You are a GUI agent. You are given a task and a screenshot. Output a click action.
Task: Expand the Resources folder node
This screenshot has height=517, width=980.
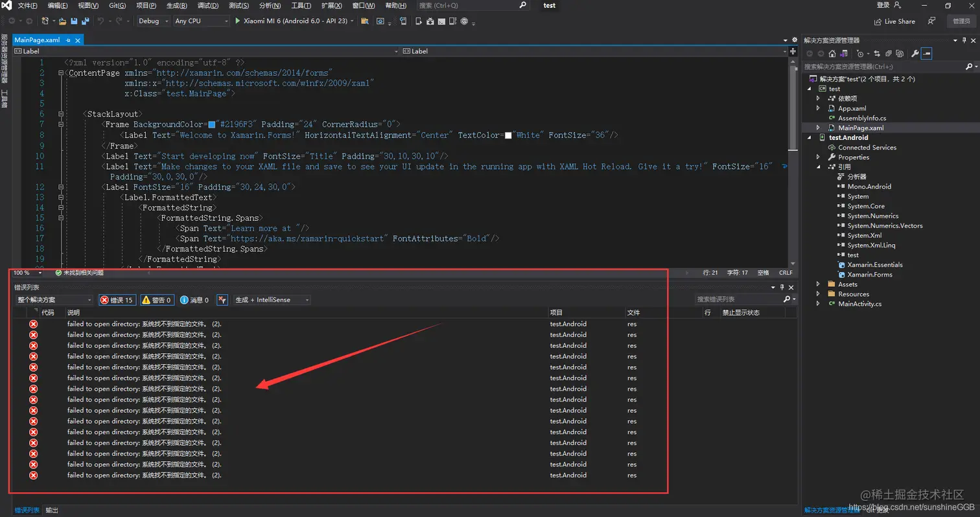(x=818, y=294)
